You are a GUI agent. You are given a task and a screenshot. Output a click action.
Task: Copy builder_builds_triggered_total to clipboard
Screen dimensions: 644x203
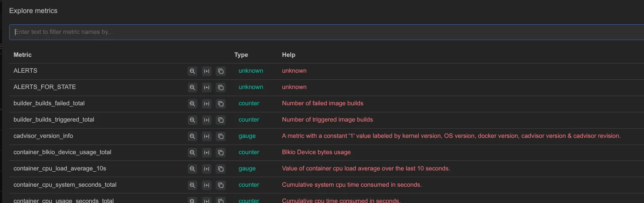pyautogui.click(x=221, y=120)
